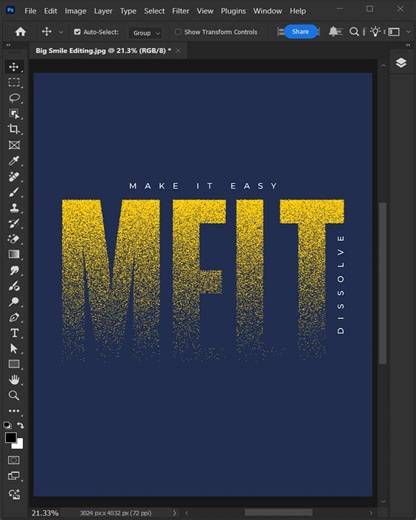Change screen mode from the toolbar
The height and width of the screenshot is (520, 416).
point(14,476)
